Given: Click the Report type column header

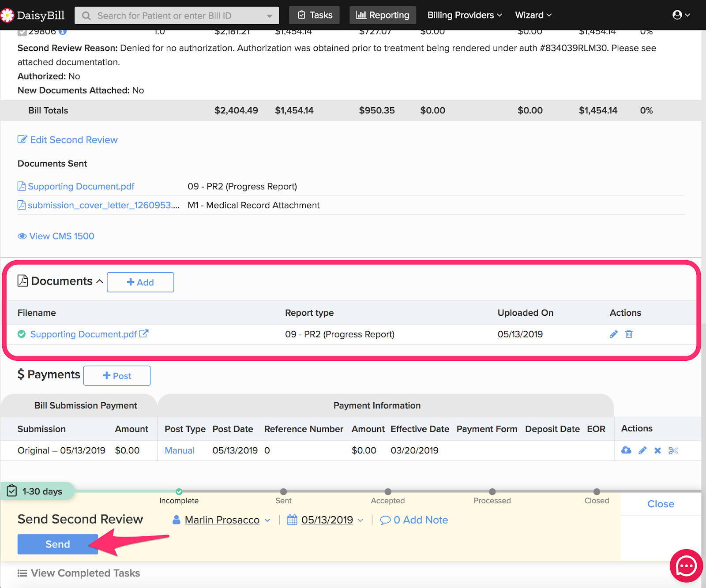Looking at the screenshot, I should [x=309, y=313].
